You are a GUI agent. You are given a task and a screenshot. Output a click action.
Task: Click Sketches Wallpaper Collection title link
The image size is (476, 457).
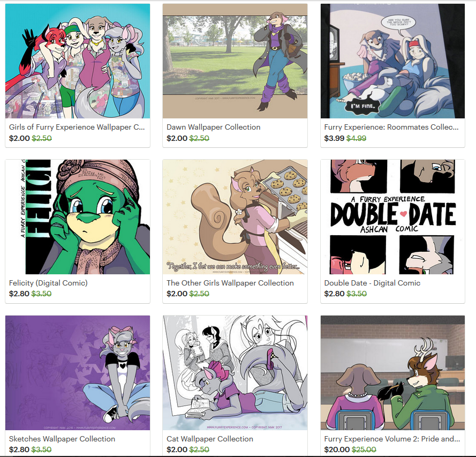(x=62, y=439)
